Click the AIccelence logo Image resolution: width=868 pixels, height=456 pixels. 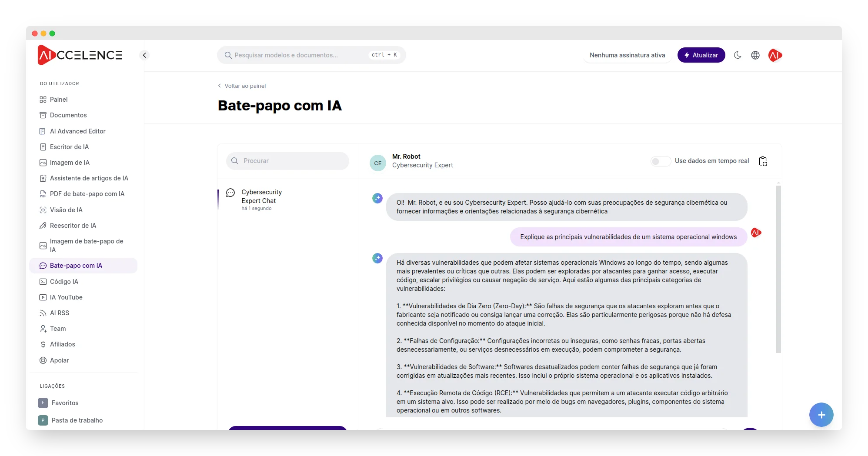click(80, 55)
